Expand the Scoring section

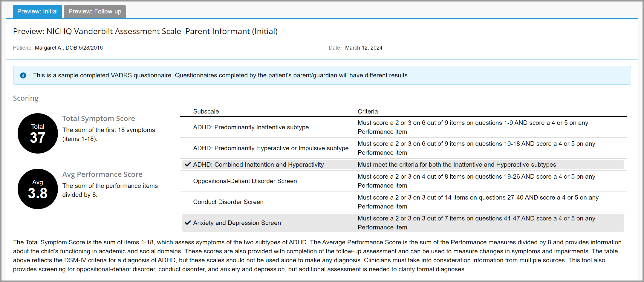pyautogui.click(x=26, y=98)
